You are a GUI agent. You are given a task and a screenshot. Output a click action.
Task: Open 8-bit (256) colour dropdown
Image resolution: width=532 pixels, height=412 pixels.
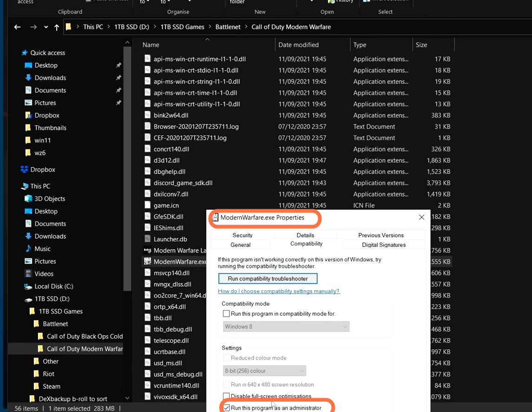[264, 371]
